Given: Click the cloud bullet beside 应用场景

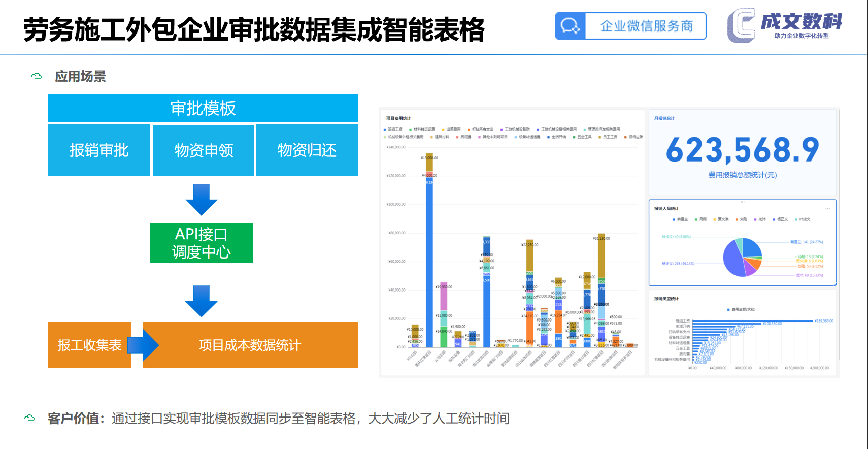Looking at the screenshot, I should tap(37, 76).
